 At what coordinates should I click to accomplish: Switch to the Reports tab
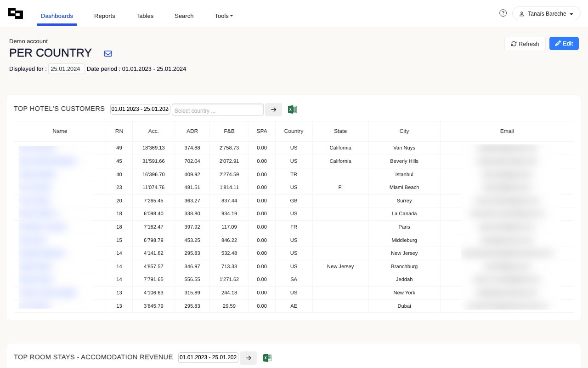[x=104, y=16]
